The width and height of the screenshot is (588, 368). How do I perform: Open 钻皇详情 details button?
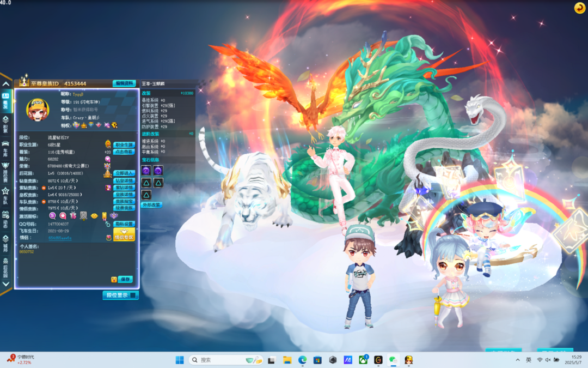(124, 180)
